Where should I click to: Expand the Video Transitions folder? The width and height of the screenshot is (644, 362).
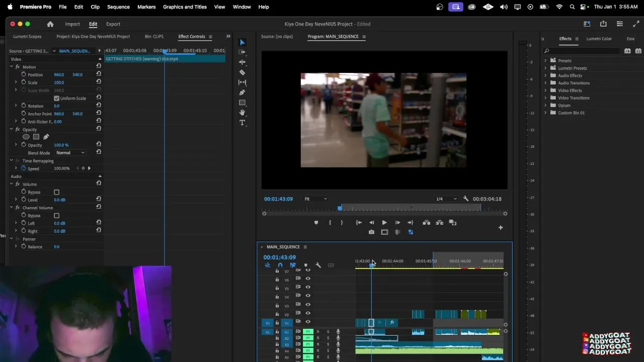pyautogui.click(x=545, y=98)
